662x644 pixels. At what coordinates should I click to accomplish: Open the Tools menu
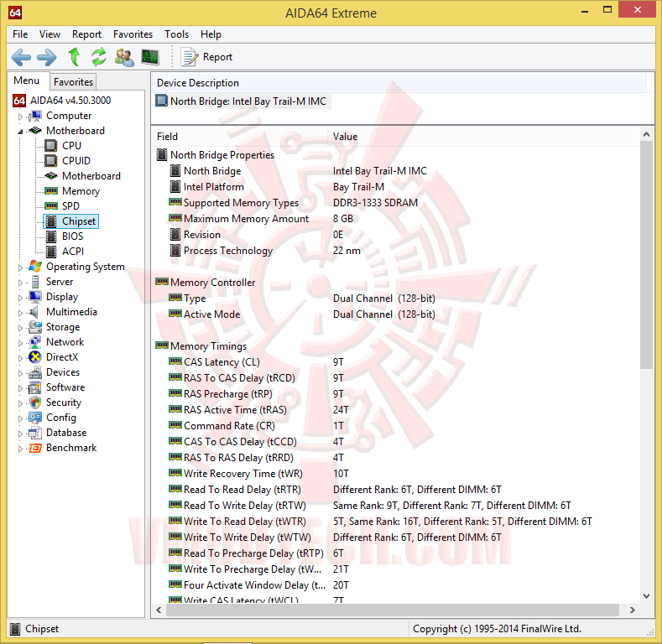point(176,34)
